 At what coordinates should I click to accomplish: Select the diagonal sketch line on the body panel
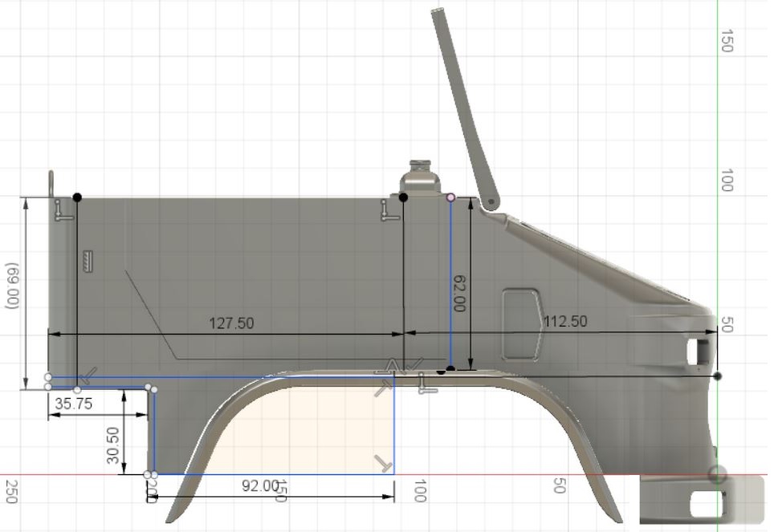151,314
